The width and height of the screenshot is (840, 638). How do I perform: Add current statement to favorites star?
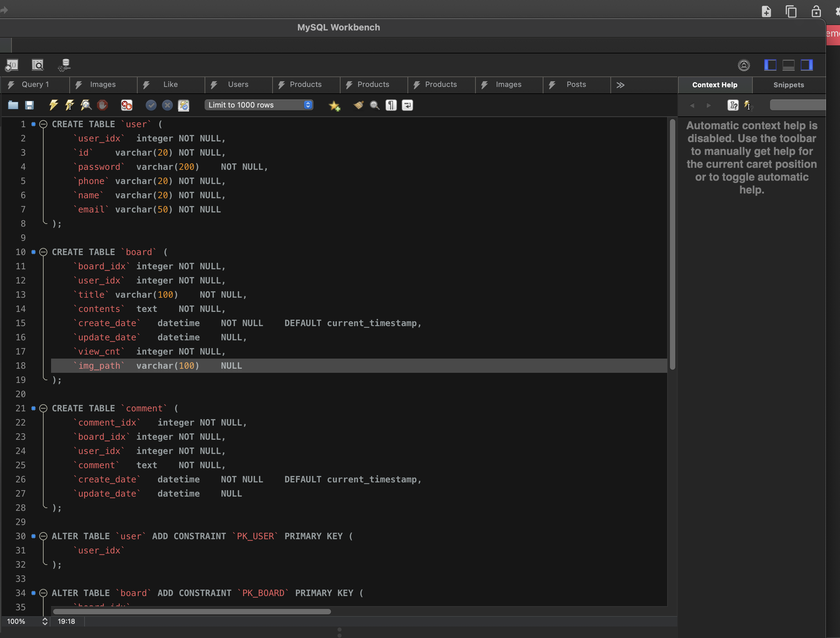click(x=334, y=105)
